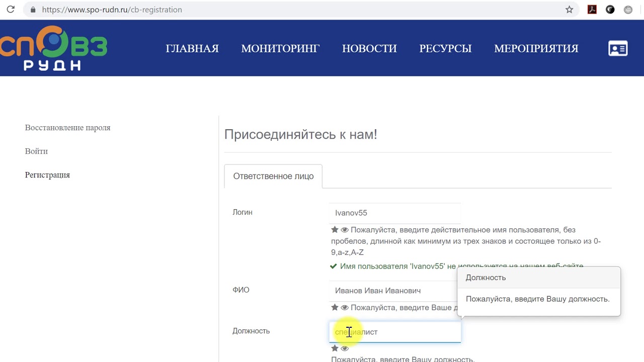Click the required star icon under Логин

pos(335,230)
